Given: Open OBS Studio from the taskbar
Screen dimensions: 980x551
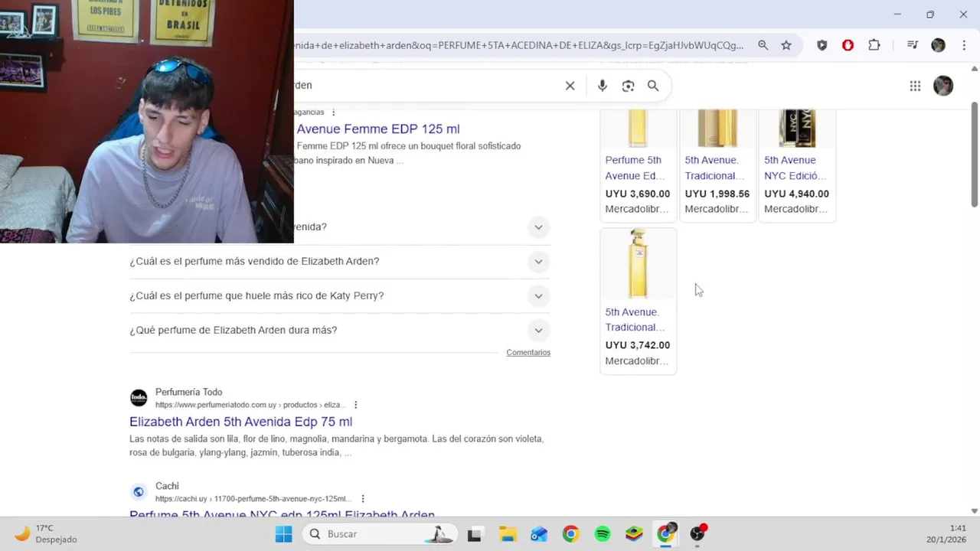Looking at the screenshot, I should click(x=697, y=533).
